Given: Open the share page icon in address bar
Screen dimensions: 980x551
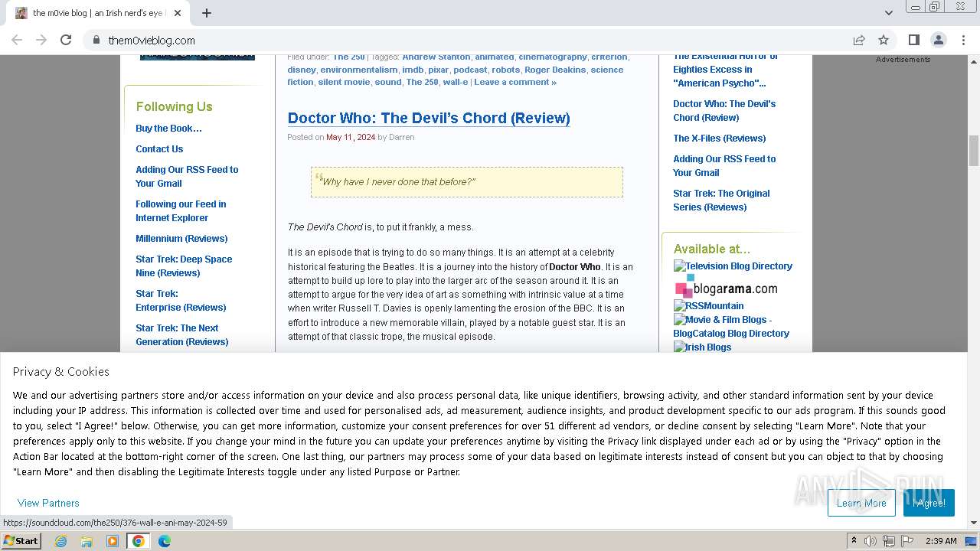Looking at the screenshot, I should click(859, 40).
